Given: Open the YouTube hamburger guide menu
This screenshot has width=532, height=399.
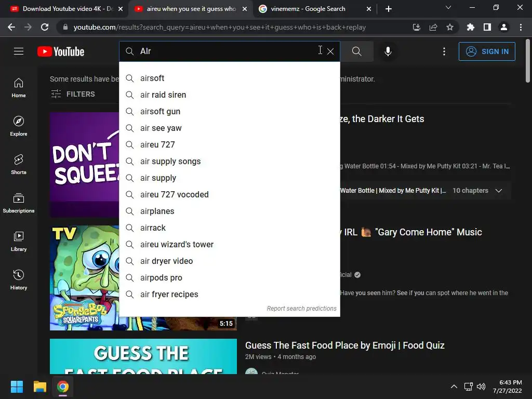Looking at the screenshot, I should (x=19, y=51).
